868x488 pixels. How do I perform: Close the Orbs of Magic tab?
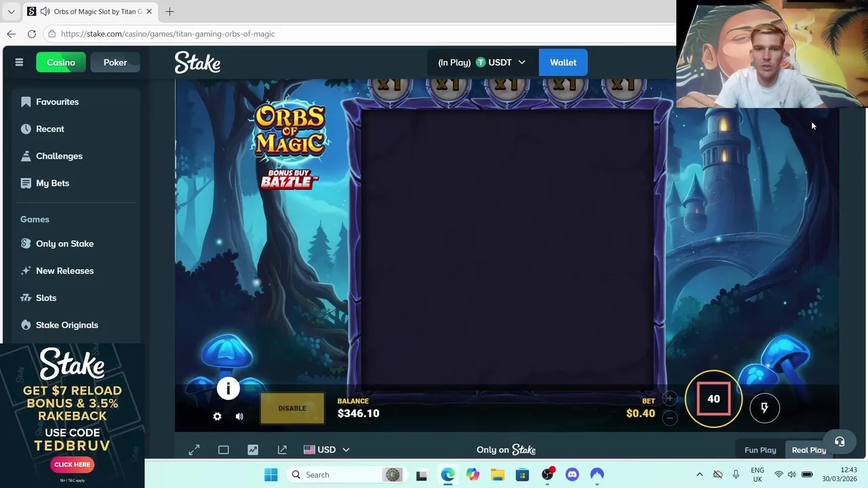[149, 12]
